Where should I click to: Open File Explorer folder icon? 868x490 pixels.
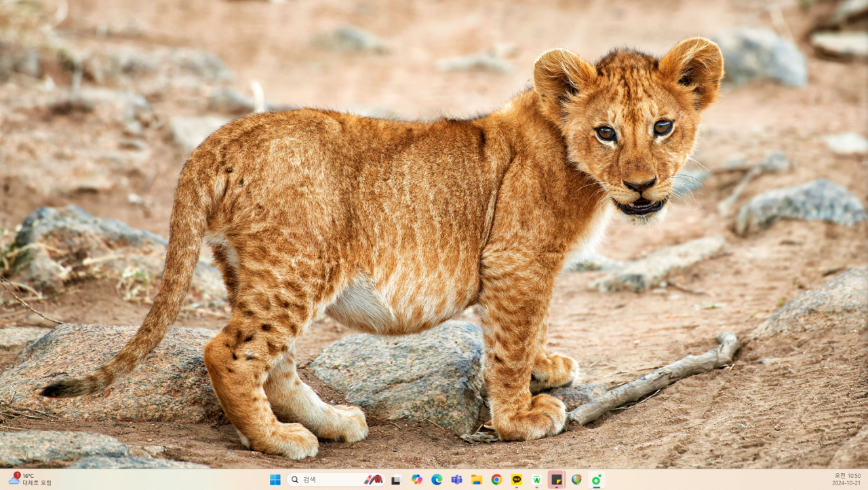477,480
